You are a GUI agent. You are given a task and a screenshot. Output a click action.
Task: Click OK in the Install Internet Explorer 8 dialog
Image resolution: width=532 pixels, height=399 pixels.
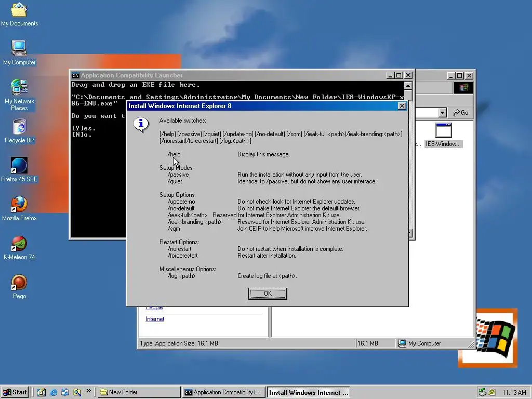268,294
